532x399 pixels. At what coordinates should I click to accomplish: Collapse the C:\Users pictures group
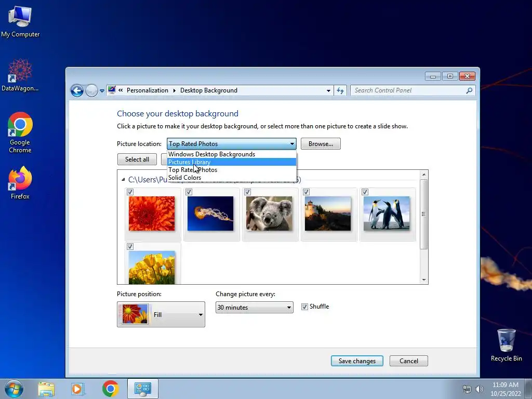pyautogui.click(x=123, y=179)
